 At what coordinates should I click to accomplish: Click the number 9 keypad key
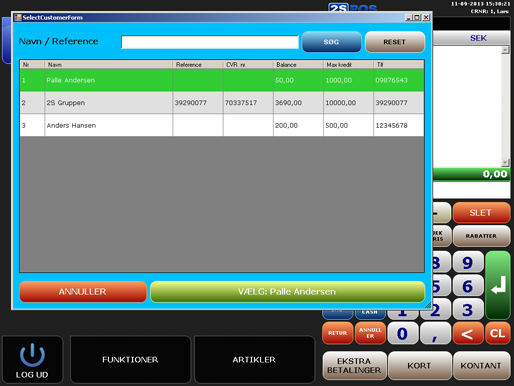[x=468, y=262]
